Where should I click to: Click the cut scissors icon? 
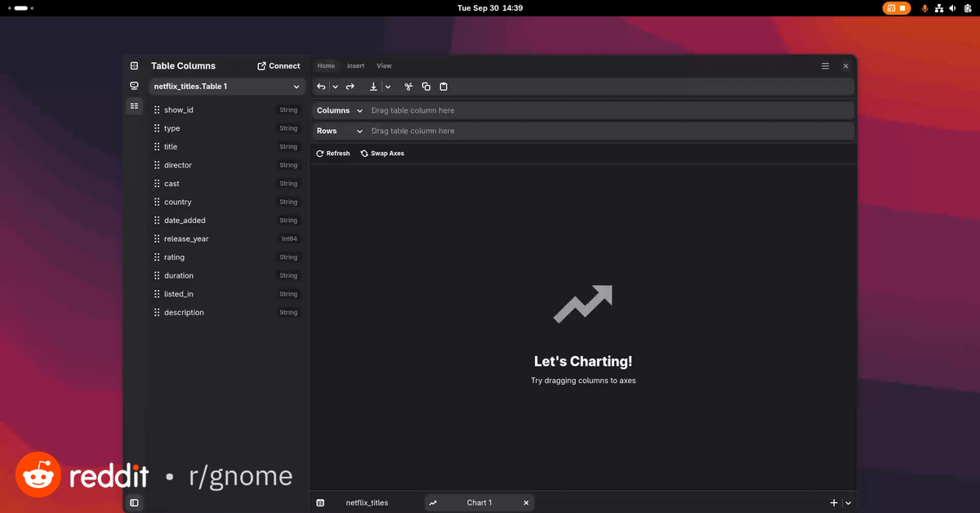(408, 87)
